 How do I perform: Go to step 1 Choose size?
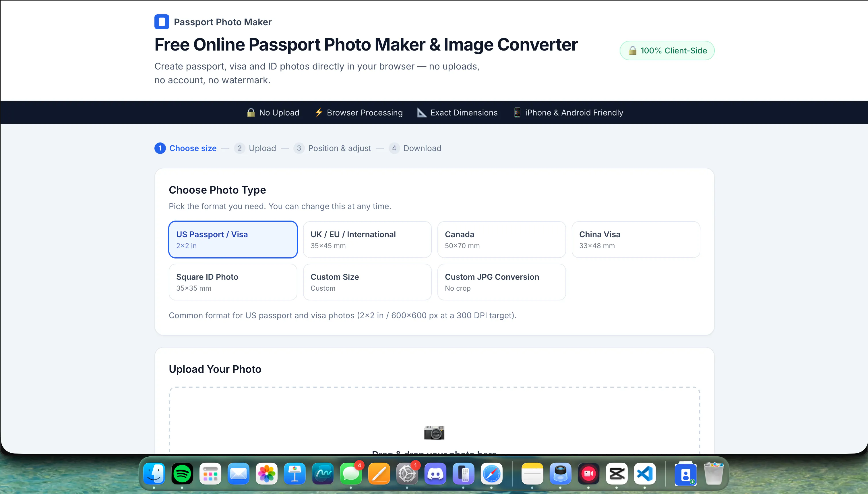(x=185, y=148)
